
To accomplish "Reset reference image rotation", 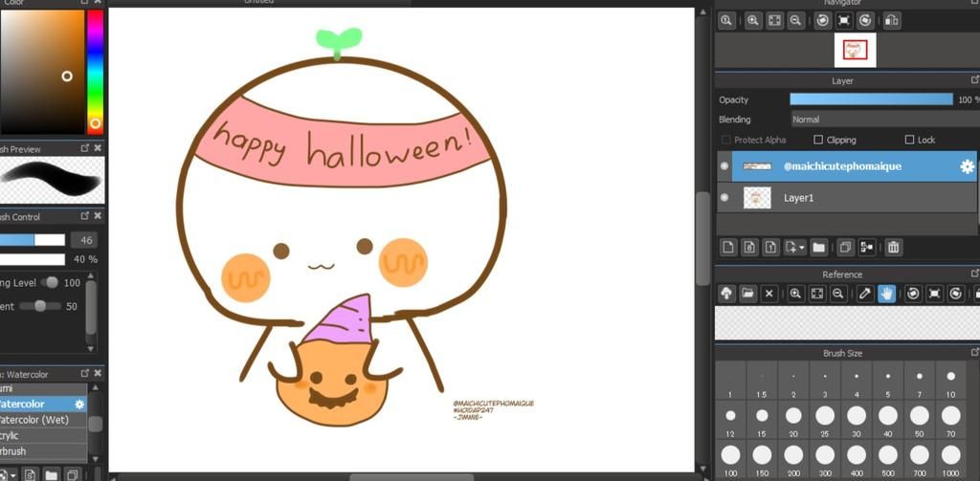I will pos(934,294).
